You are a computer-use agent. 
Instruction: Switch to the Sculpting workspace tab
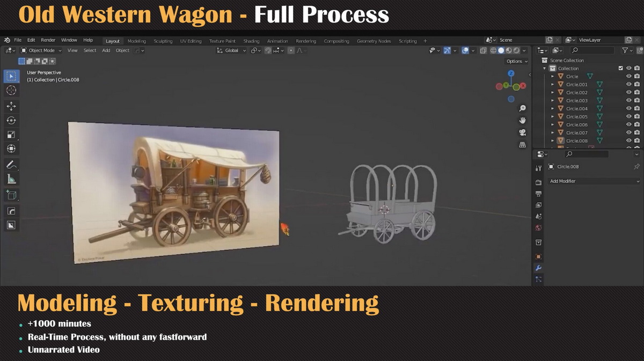[x=163, y=41]
